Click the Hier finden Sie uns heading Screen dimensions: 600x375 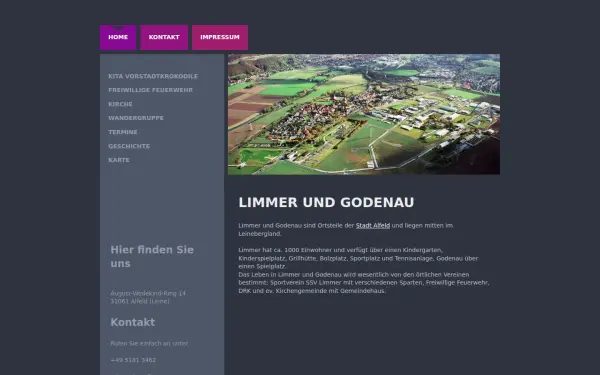(152, 256)
